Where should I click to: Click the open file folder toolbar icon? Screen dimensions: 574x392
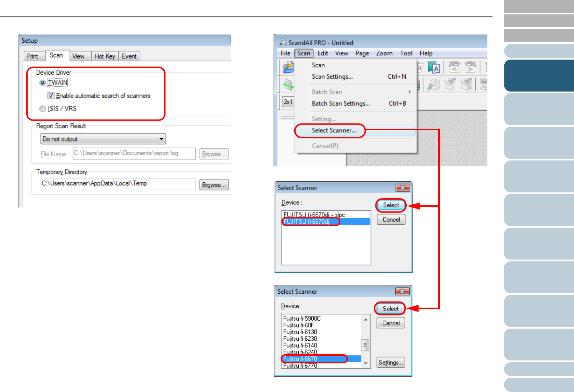(288, 67)
